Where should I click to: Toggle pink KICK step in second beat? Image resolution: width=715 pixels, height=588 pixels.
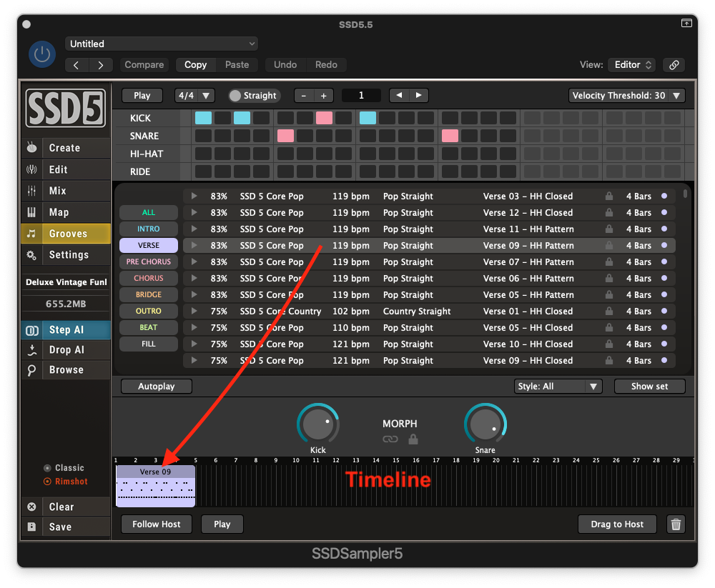(324, 118)
